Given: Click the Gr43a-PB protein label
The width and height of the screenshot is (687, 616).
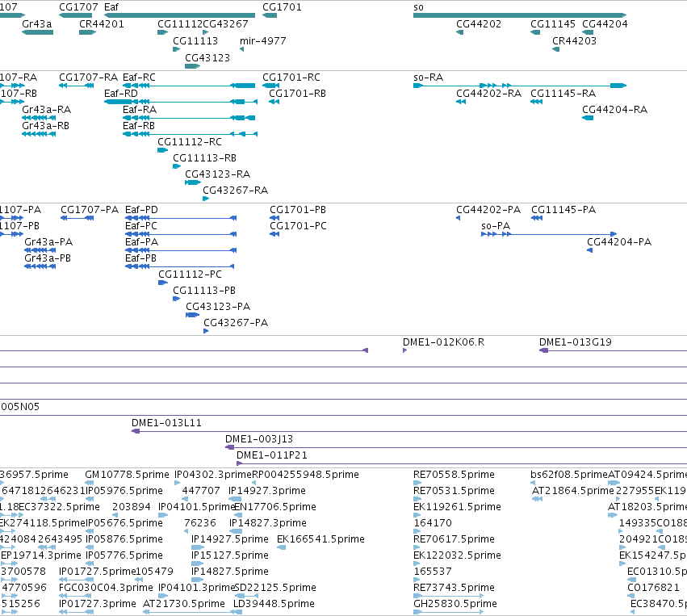Looking at the screenshot, I should [x=48, y=258].
